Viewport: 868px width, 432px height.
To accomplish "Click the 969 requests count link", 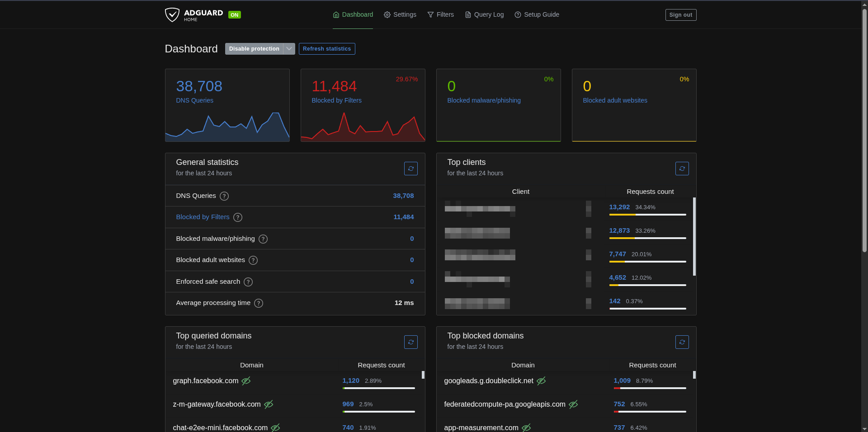I will click(x=348, y=404).
